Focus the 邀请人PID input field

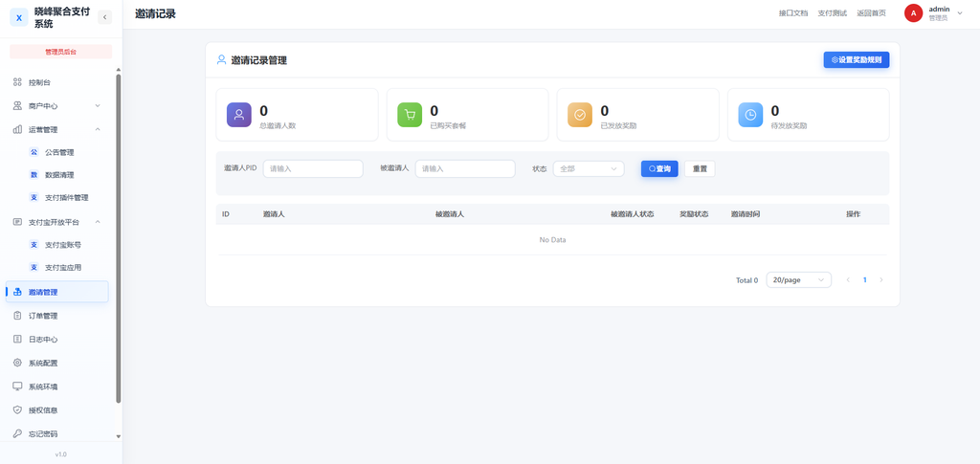tap(313, 168)
